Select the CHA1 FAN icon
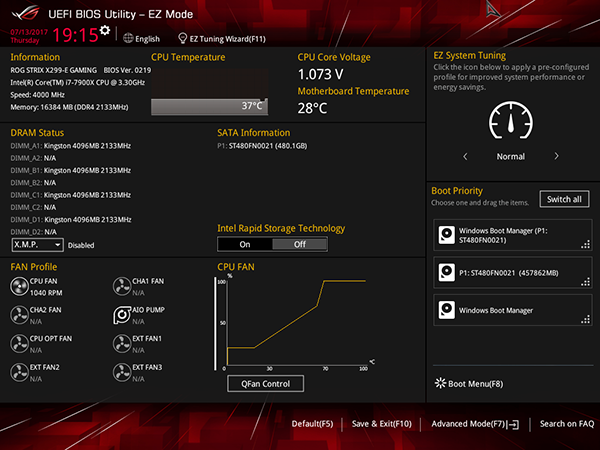Viewport: 600px width, 450px height. click(122, 287)
